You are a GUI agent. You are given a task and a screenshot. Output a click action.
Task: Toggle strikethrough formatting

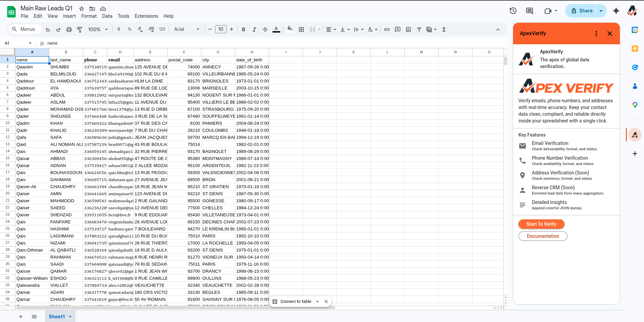pyautogui.click(x=265, y=30)
